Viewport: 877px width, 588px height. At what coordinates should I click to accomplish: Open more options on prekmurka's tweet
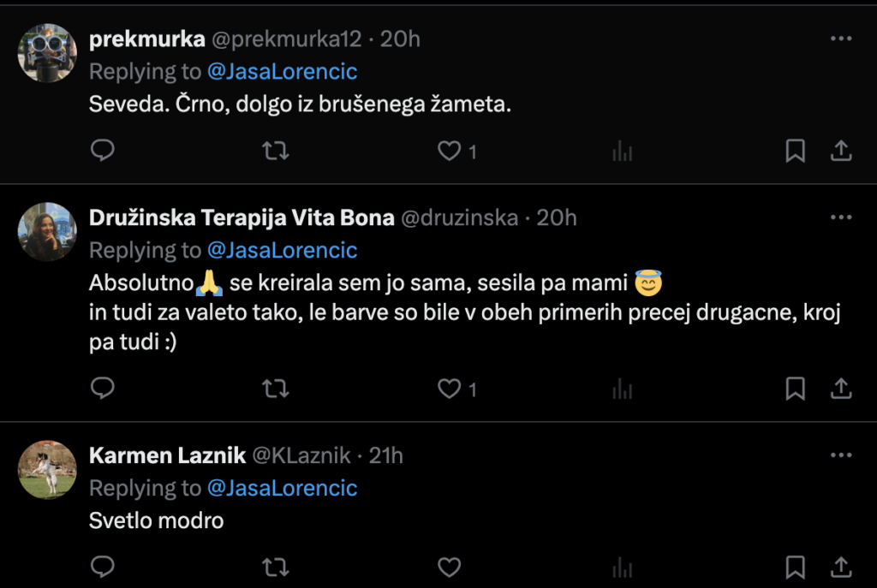pyautogui.click(x=841, y=39)
